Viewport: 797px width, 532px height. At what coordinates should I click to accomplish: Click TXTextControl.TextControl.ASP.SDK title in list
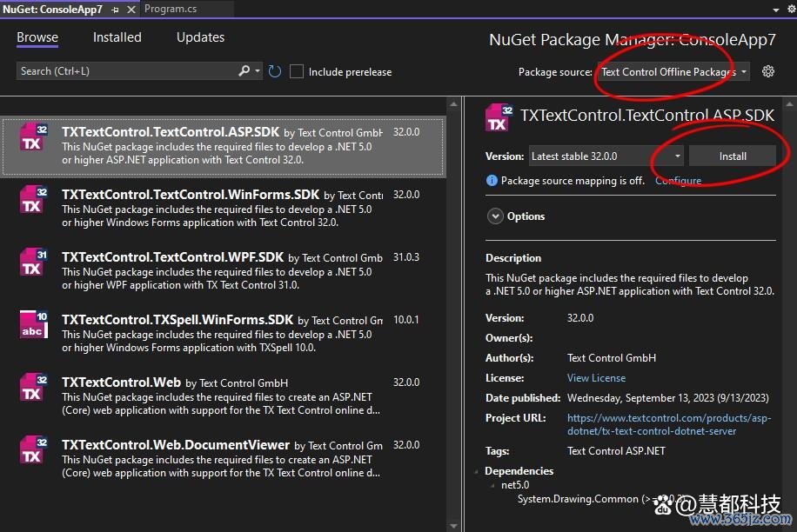coord(171,132)
